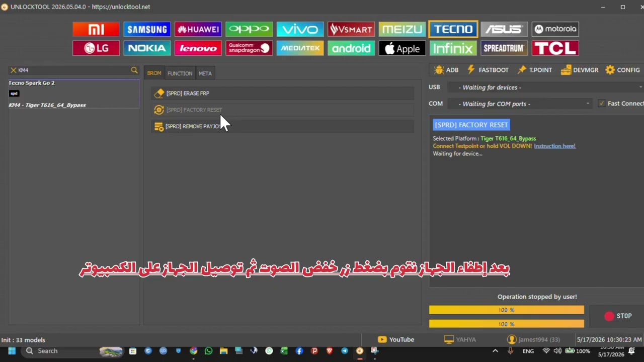Open WhatsApp from the taskbar
644x362 pixels.
click(209, 351)
